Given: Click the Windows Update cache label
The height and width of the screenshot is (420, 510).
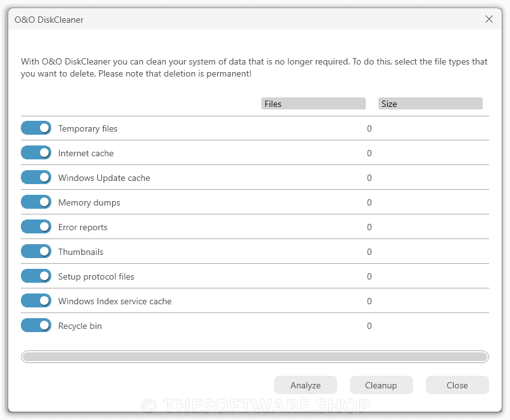Looking at the screenshot, I should pos(104,178).
